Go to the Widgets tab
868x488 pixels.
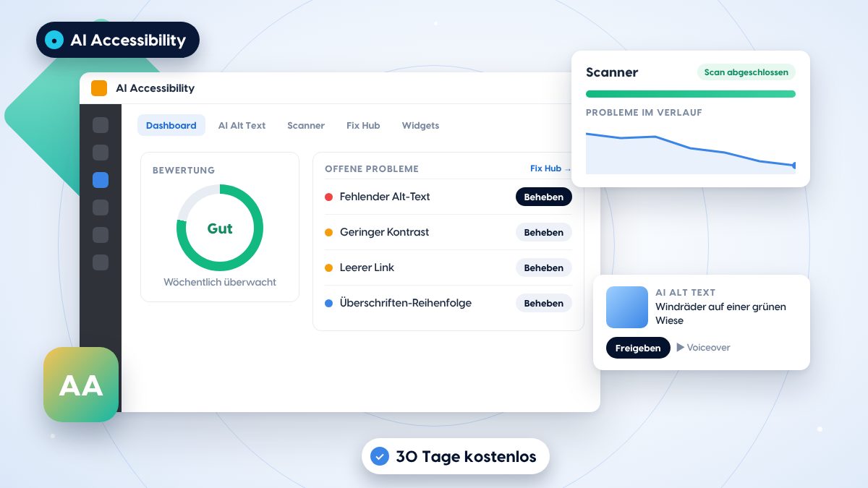[420, 125]
